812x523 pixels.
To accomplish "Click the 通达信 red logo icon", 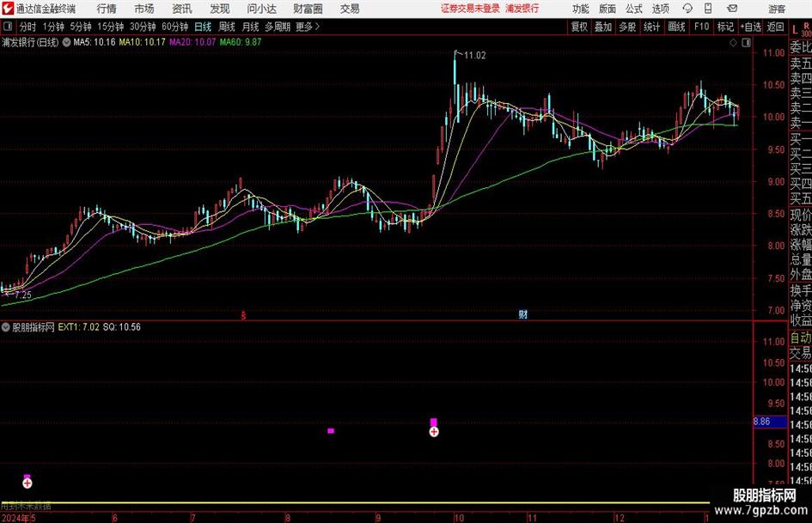I will pyautogui.click(x=8, y=9).
